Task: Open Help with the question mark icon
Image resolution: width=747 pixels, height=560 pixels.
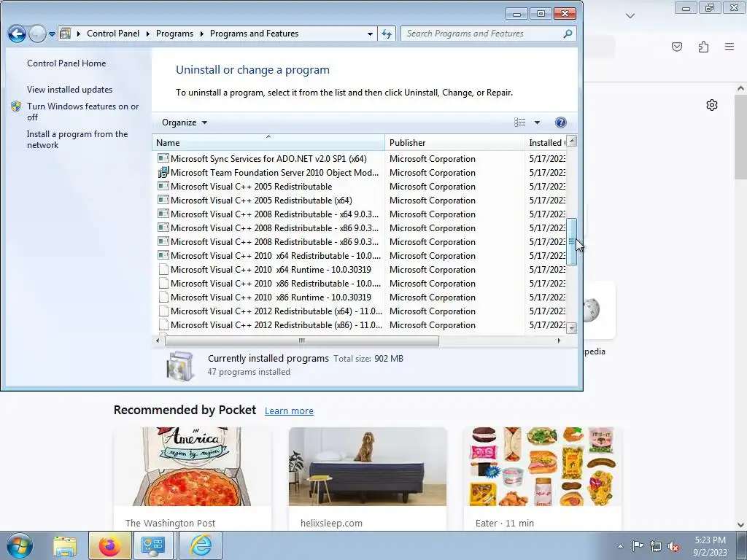Action: click(561, 122)
